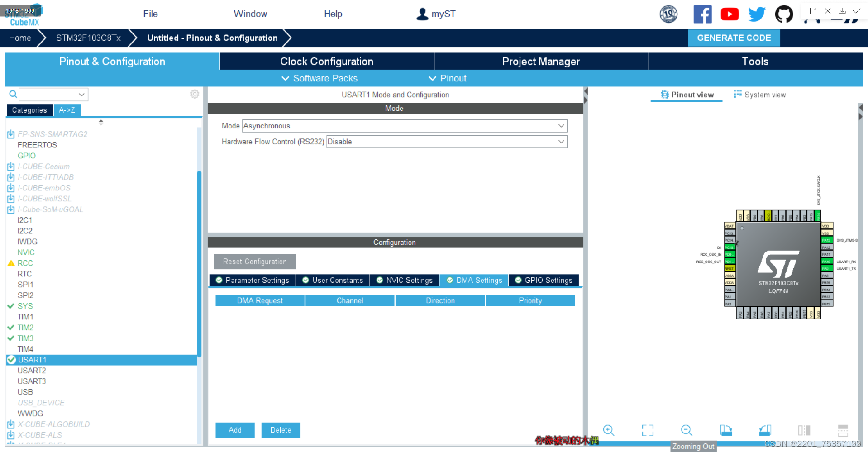Open the YouTube link icon
The height and width of the screenshot is (452, 868).
(730, 14)
